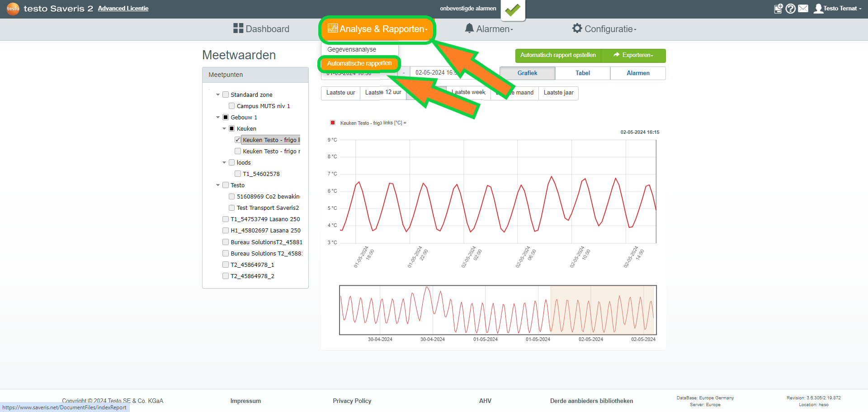Click the Analyse & Rapporten chart icon
The width and height of the screenshot is (868, 412).
(x=333, y=28)
